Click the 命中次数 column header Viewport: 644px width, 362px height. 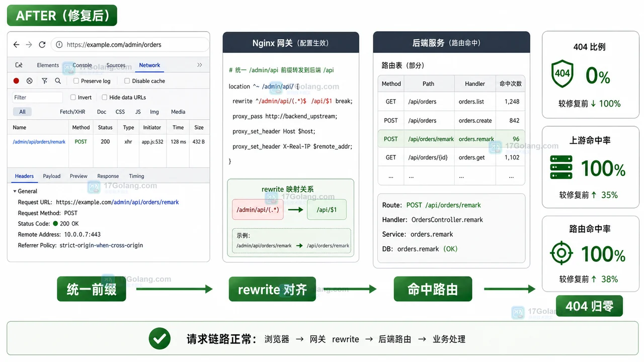(x=510, y=84)
